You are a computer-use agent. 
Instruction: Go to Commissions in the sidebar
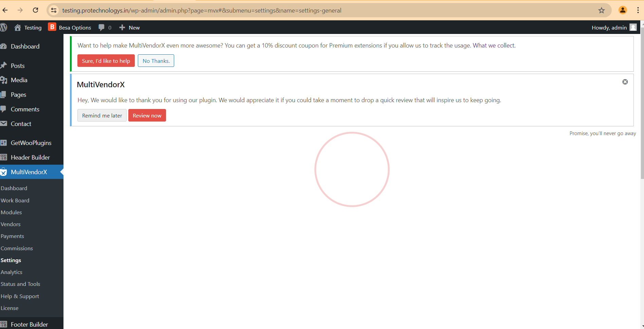tap(17, 248)
